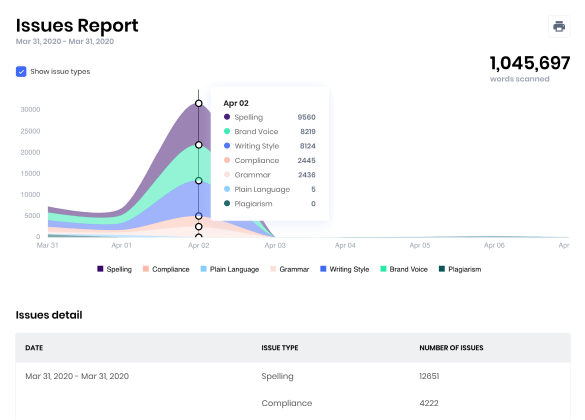This screenshot has height=420, width=585.
Task: Click the top Spelling data point marker
Action: pos(199,103)
